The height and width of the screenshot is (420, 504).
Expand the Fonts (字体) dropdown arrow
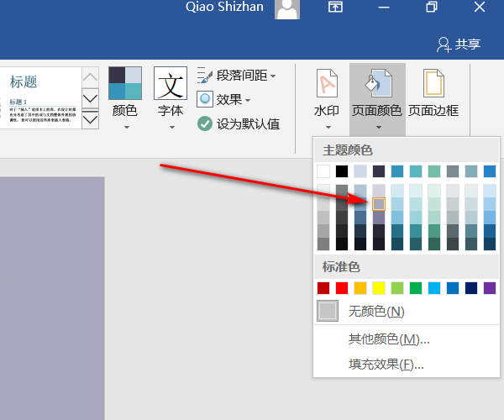171,128
